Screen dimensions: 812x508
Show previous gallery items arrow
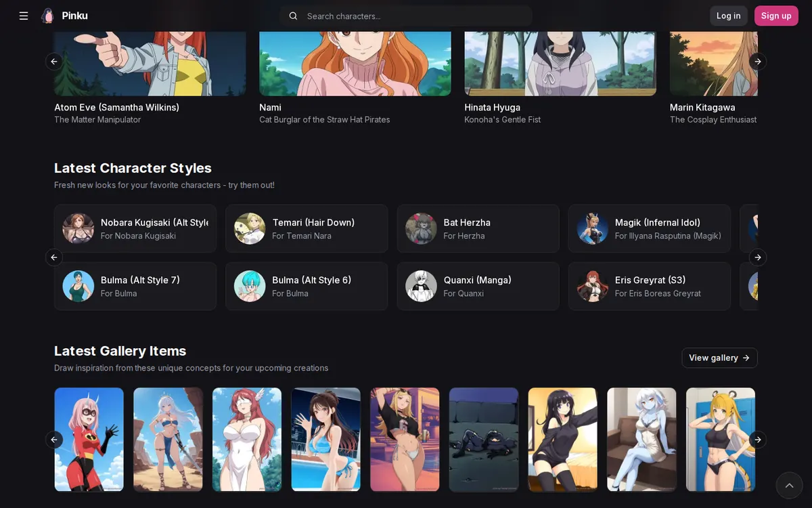coord(54,440)
